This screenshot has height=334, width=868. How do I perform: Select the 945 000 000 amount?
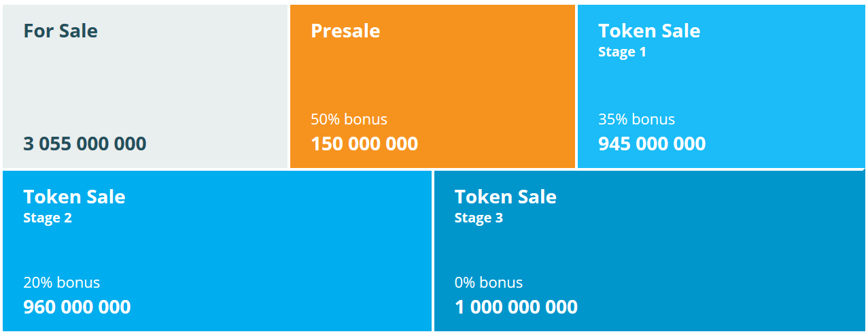coord(652,144)
